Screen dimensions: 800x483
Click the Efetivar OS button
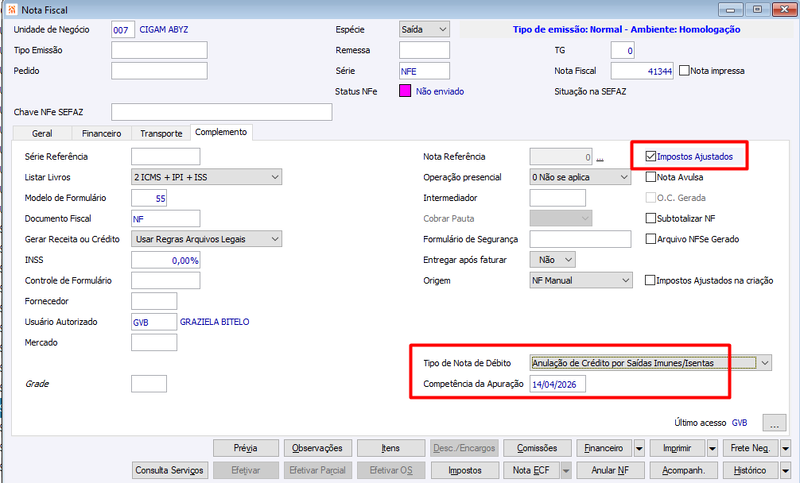click(391, 470)
